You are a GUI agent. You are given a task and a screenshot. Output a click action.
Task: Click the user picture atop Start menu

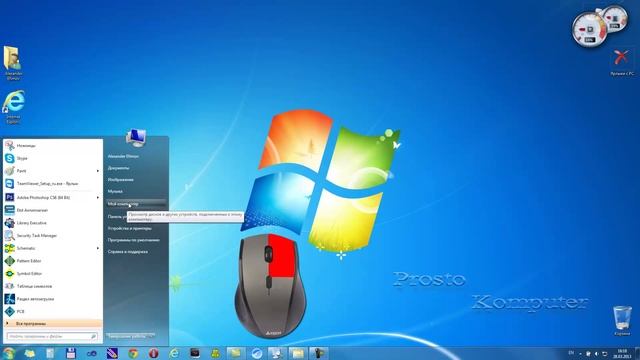[x=136, y=138]
